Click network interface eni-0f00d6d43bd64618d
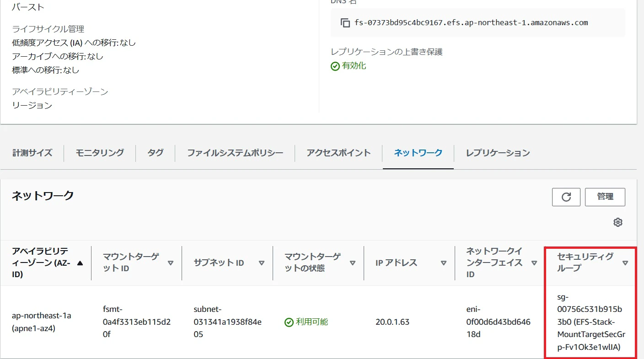The width and height of the screenshot is (644, 359). (x=498, y=322)
